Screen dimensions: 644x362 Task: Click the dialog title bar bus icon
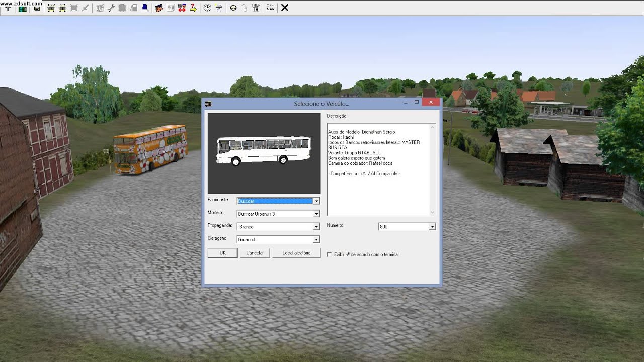208,104
